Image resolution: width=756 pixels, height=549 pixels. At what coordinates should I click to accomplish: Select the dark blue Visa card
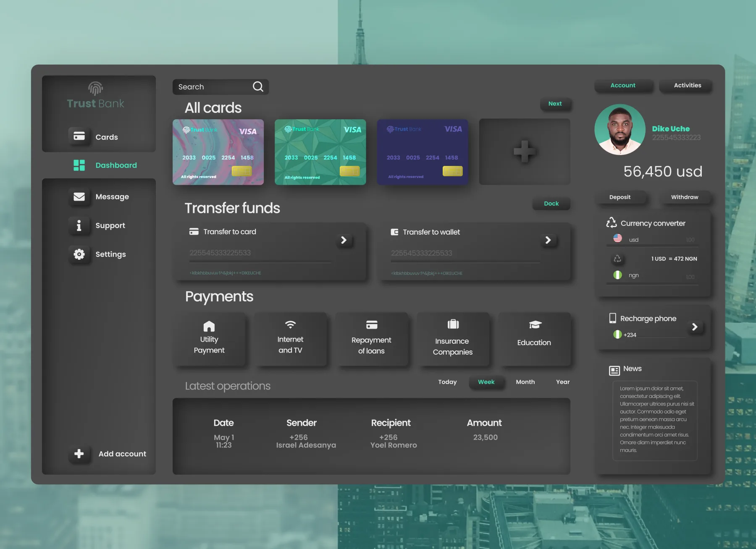click(x=422, y=152)
